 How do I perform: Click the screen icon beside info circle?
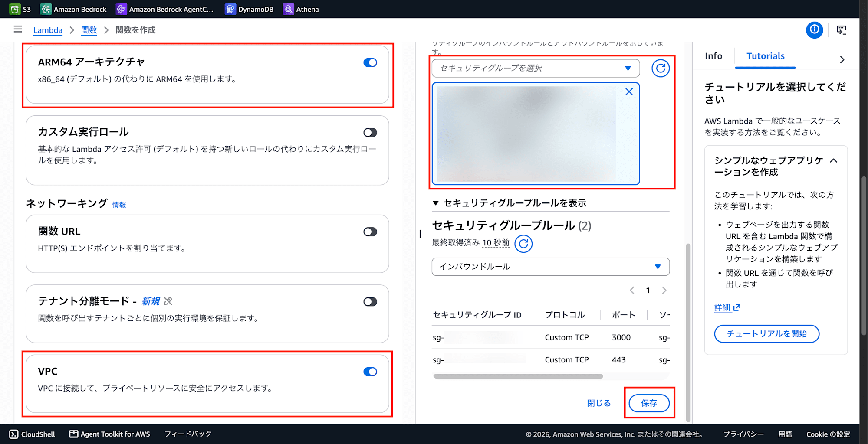pyautogui.click(x=842, y=30)
